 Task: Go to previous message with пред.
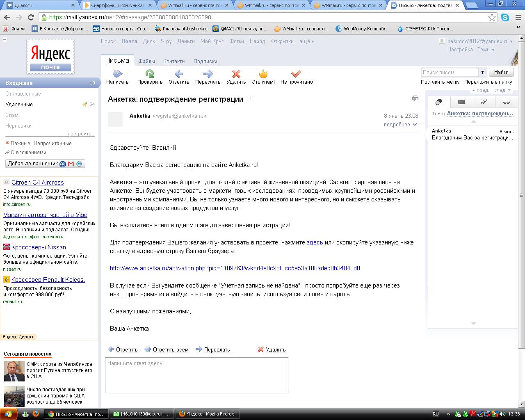(480, 90)
